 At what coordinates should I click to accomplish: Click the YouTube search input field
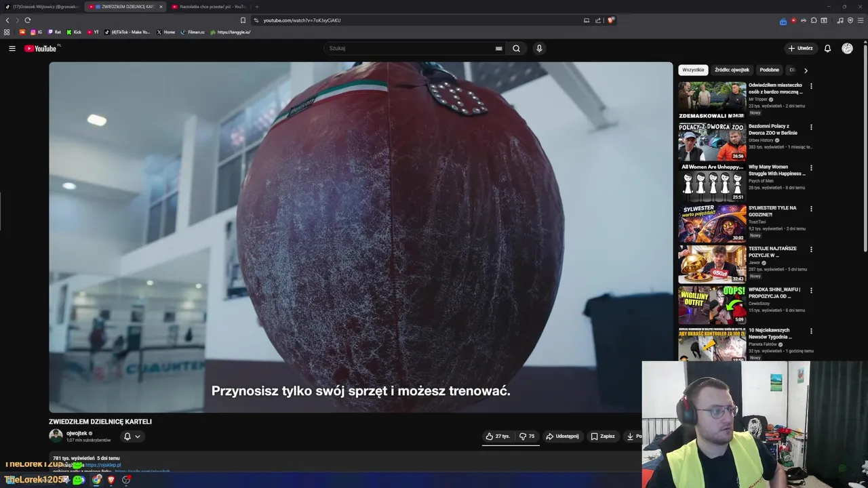[410, 48]
